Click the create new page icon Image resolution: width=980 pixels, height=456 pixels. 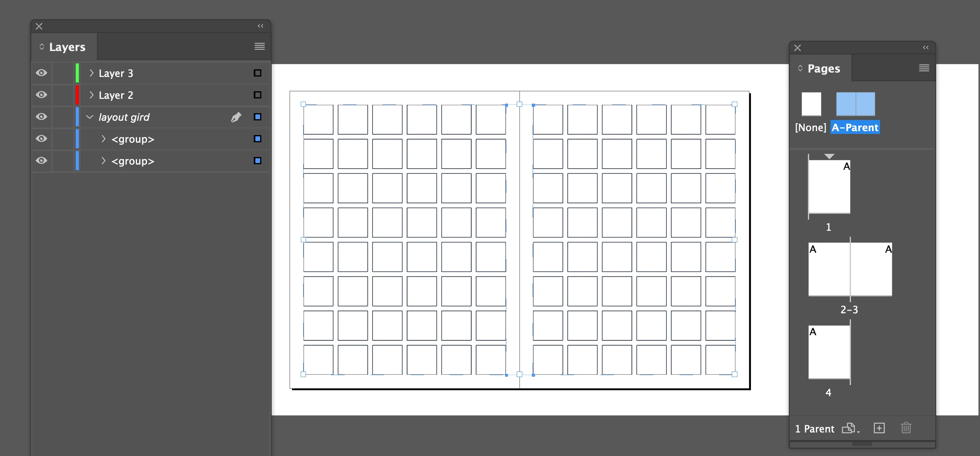point(879,428)
